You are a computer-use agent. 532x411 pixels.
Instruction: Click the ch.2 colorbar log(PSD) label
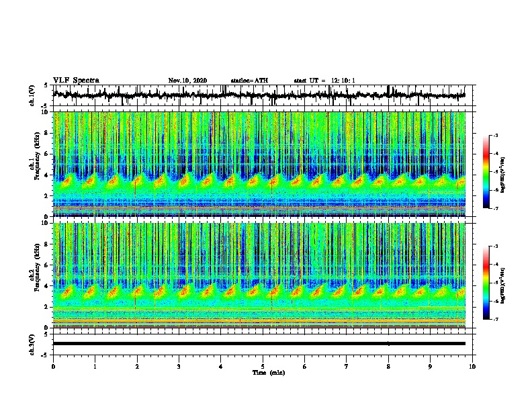tap(503, 285)
